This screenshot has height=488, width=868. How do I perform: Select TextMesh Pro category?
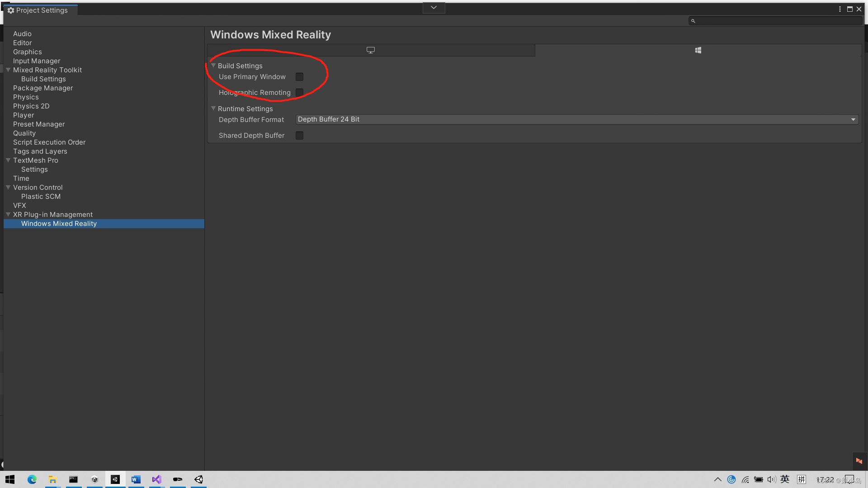[x=36, y=160]
